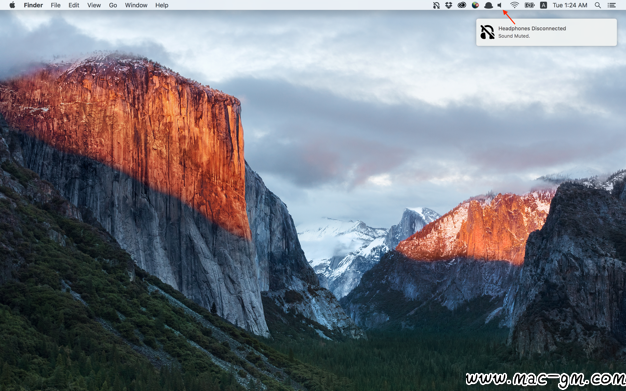Image resolution: width=626 pixels, height=391 pixels.
Task: Open the Finder menu
Action: tap(33, 5)
